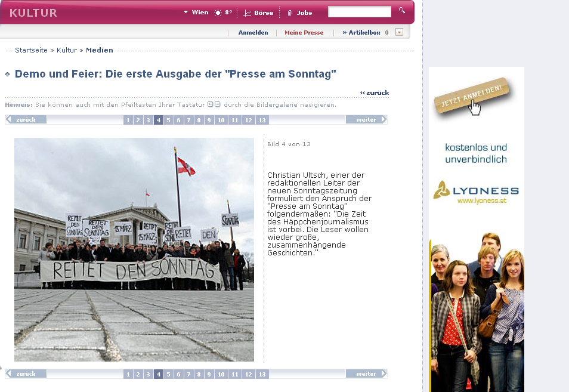This screenshot has height=392, width=569.
Task: Select current page 4 in the pager above the photo
Action: [x=158, y=120]
